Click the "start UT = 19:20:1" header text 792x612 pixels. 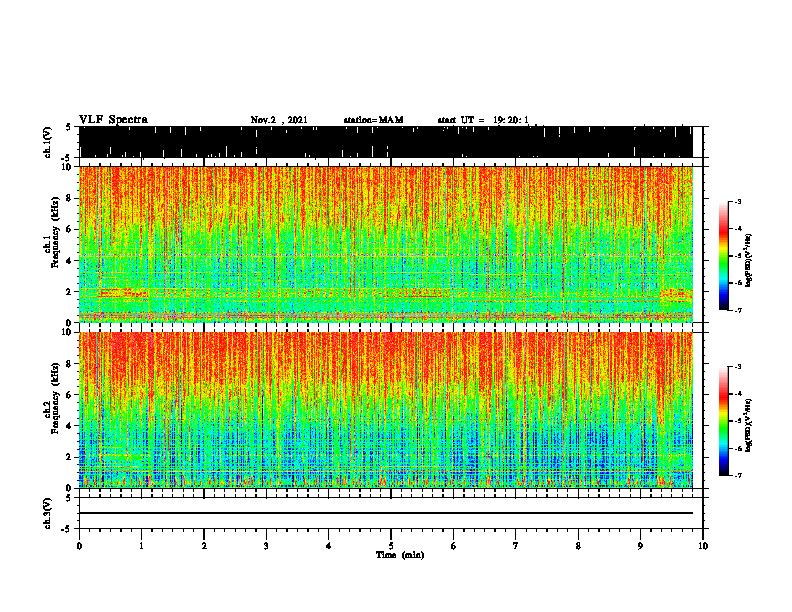[483, 120]
